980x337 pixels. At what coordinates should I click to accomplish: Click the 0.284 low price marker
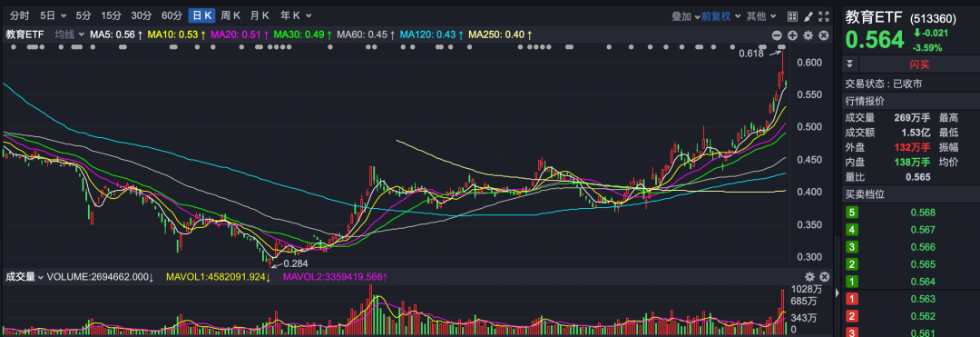coord(295,263)
